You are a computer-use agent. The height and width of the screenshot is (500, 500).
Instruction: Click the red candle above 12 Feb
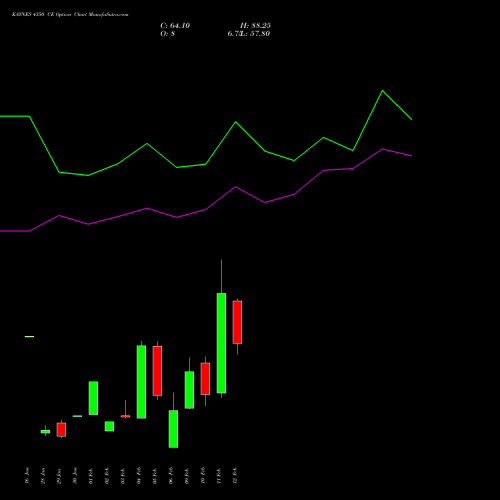pos(237,322)
